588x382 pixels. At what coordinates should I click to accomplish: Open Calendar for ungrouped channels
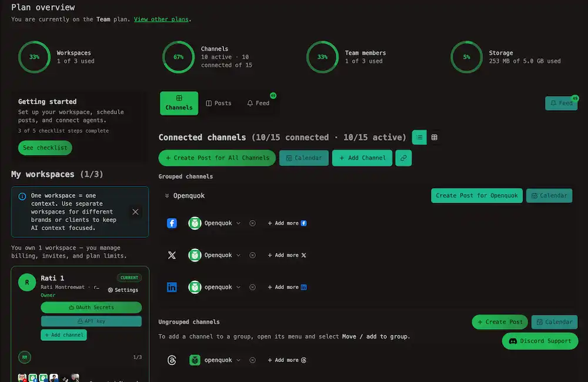pos(554,322)
